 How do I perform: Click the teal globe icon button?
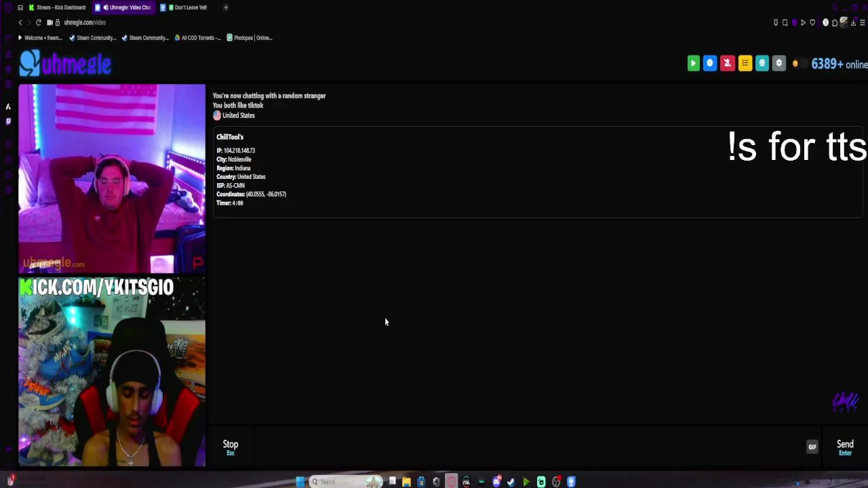pyautogui.click(x=762, y=63)
